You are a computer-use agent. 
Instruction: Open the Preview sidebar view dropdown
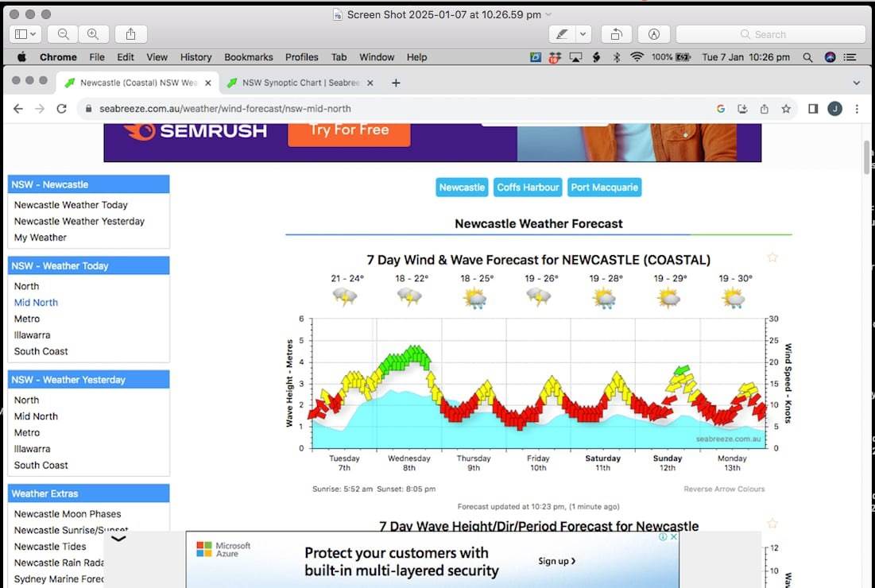(25, 34)
